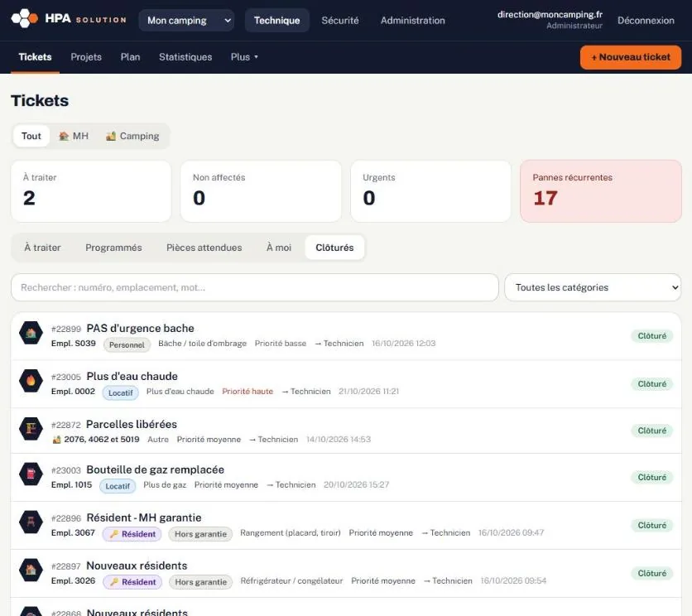Open the Pannes récurrentes card
This screenshot has width=692, height=616.
(601, 191)
